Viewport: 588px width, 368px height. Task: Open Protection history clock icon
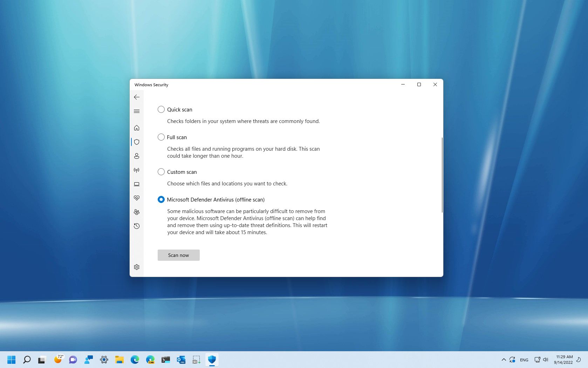[137, 226]
